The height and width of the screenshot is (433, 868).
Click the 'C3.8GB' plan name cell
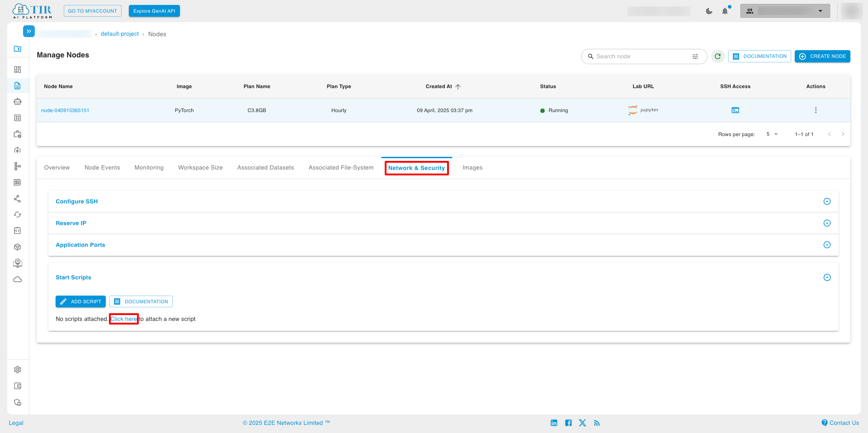[257, 111]
